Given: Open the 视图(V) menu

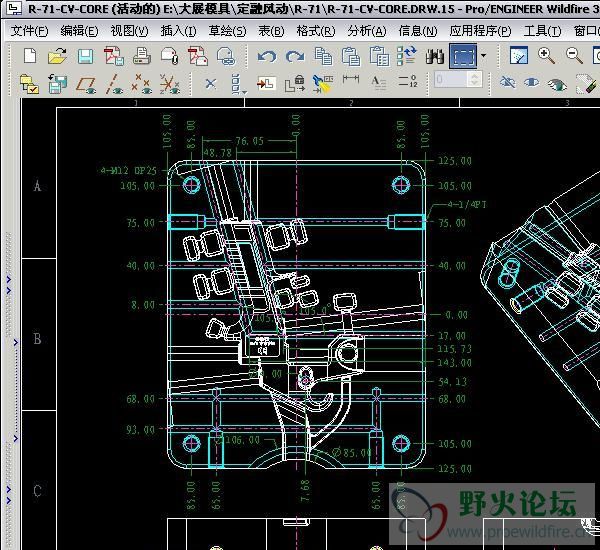Looking at the screenshot, I should 129,31.
